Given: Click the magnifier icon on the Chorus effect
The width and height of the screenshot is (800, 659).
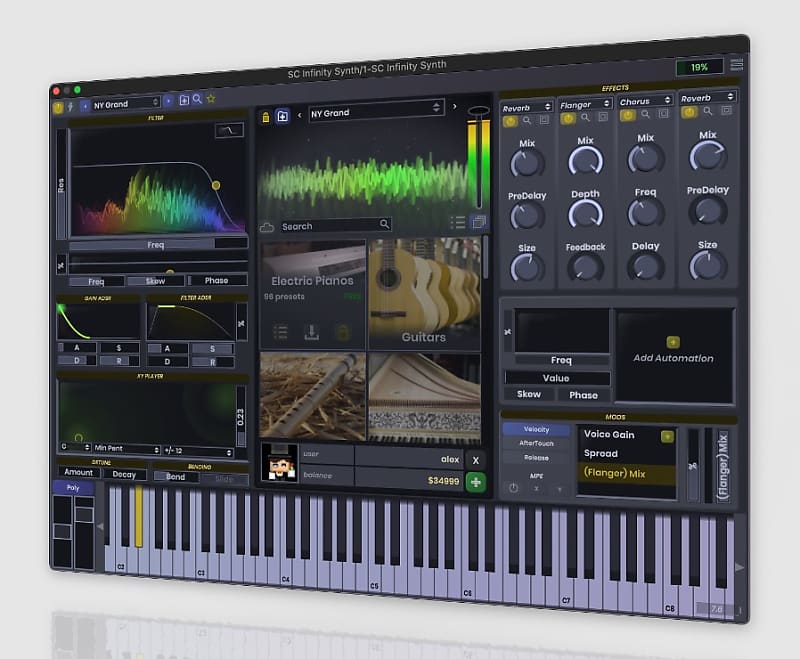Looking at the screenshot, I should [645, 112].
